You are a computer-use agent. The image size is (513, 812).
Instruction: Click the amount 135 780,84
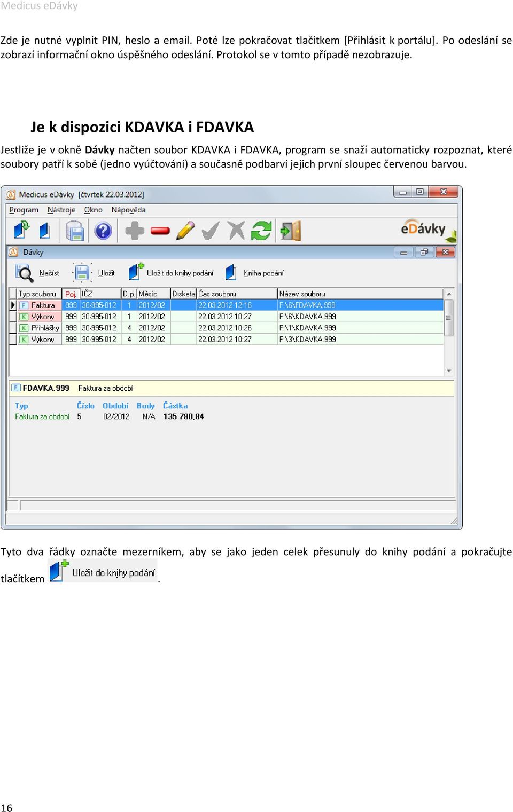click(x=184, y=416)
